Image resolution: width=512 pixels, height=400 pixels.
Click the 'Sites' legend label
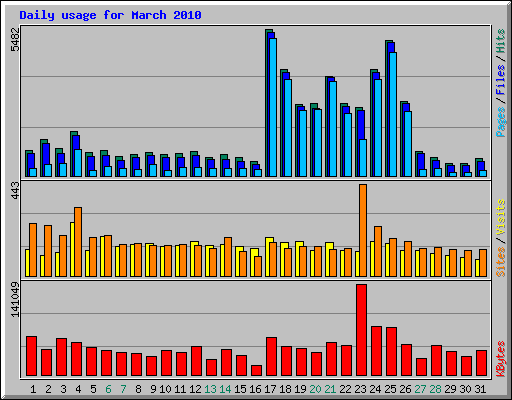[500, 262]
